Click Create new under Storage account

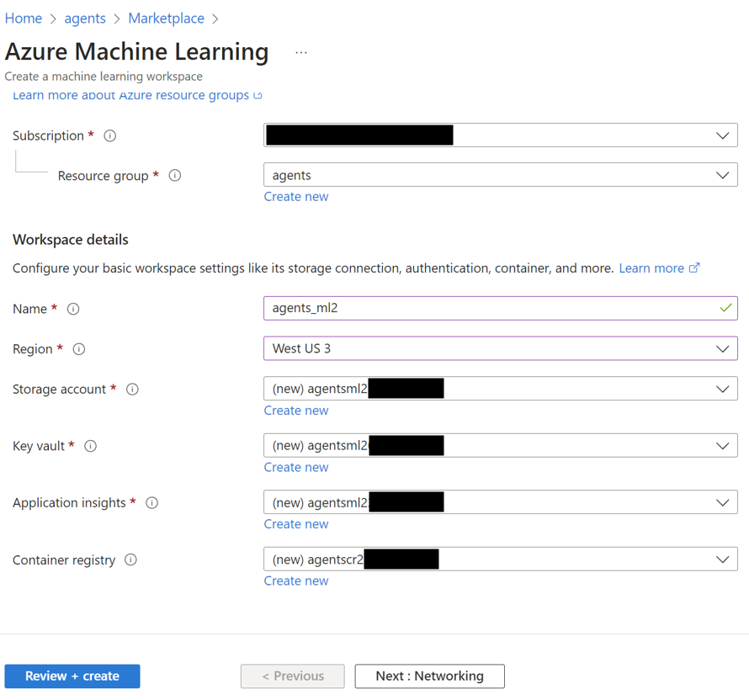[296, 410]
